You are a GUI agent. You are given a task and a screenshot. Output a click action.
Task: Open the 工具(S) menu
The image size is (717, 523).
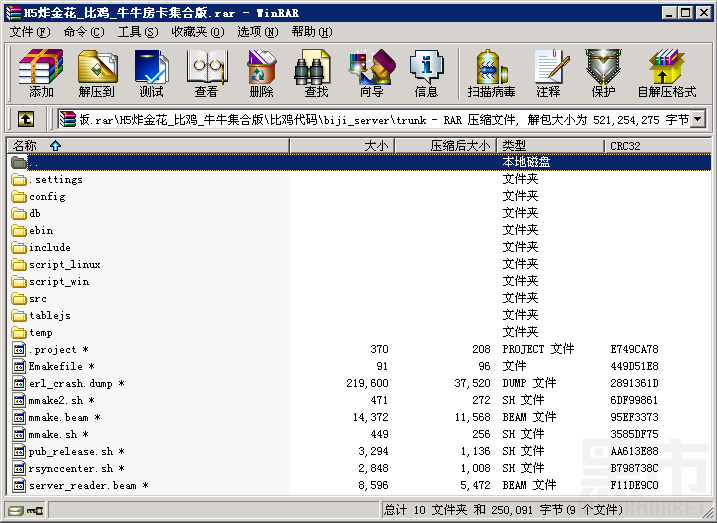click(138, 32)
